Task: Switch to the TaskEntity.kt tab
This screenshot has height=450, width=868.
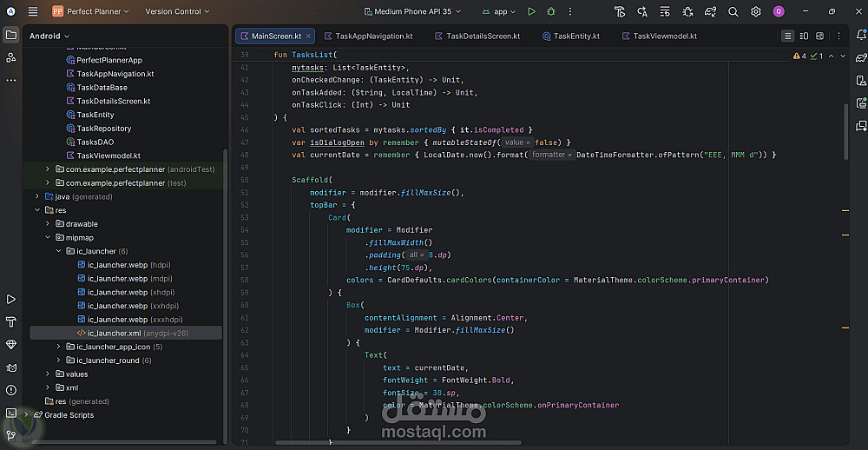Action: [x=571, y=36]
